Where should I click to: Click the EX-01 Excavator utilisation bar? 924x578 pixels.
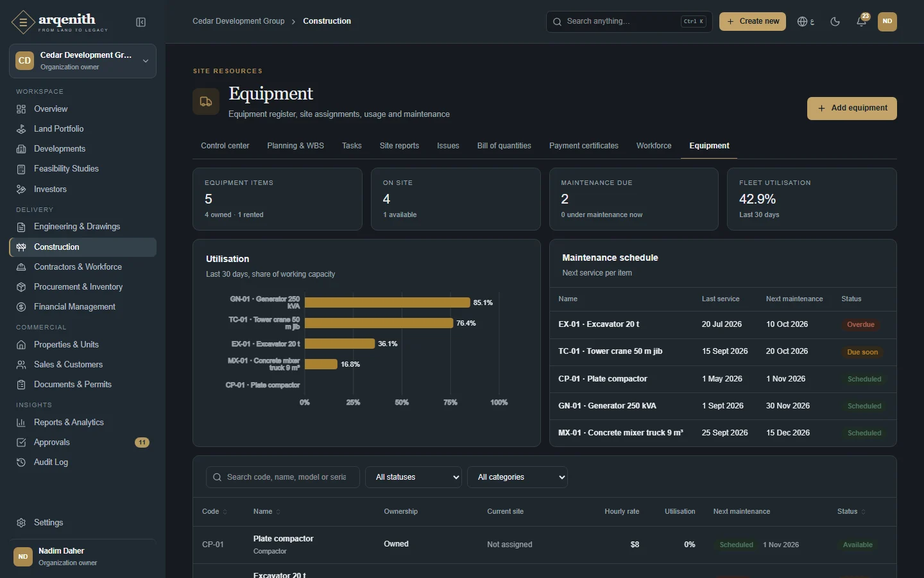(x=339, y=344)
